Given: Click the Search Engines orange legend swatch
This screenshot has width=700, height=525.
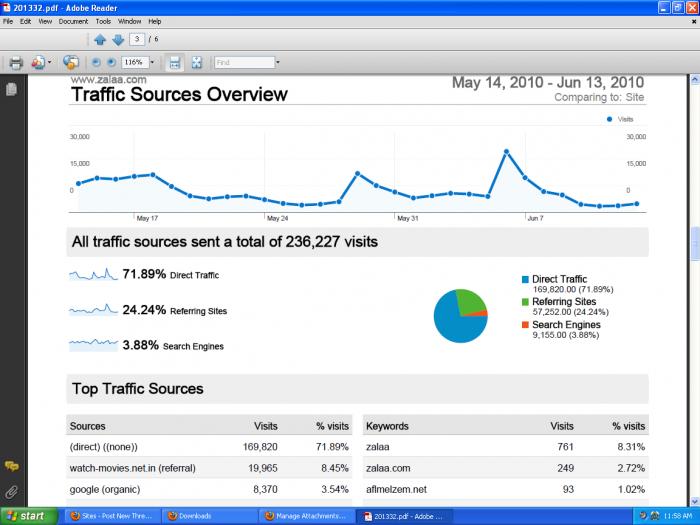Looking at the screenshot, I should point(525,325).
